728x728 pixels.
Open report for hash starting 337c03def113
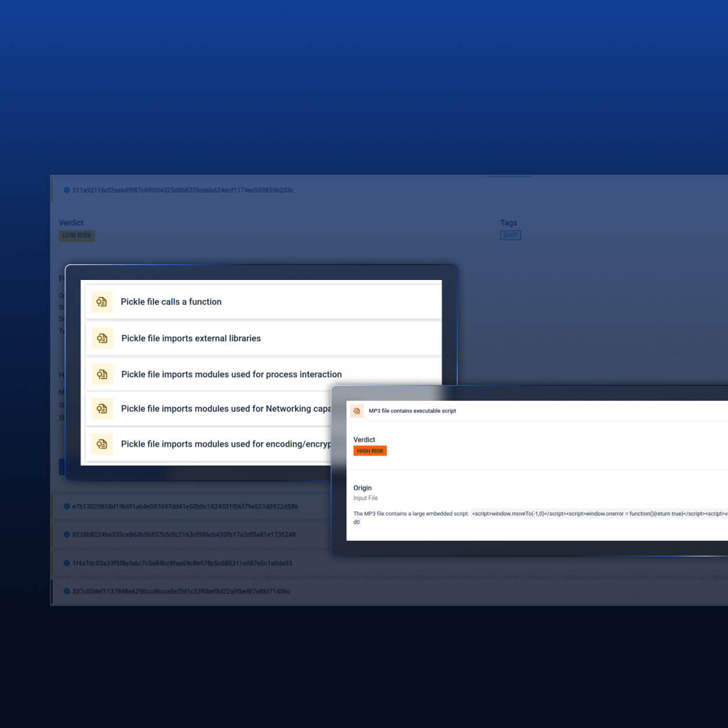181,591
